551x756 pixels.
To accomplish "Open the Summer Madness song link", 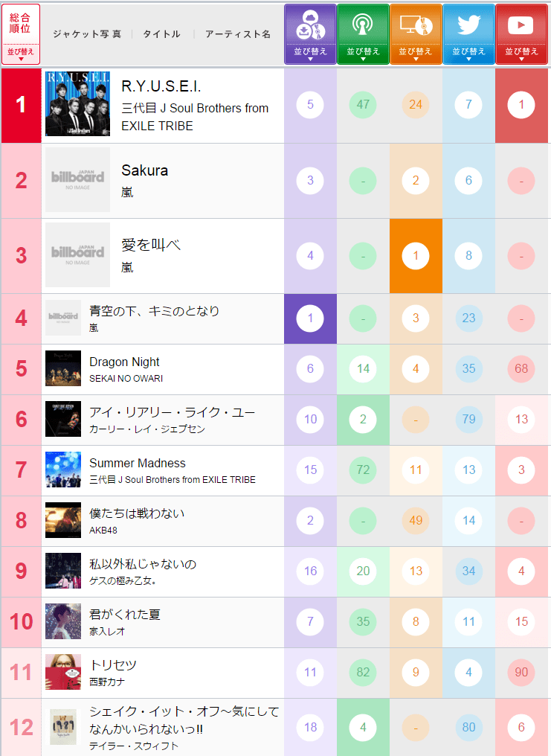I will point(138,463).
